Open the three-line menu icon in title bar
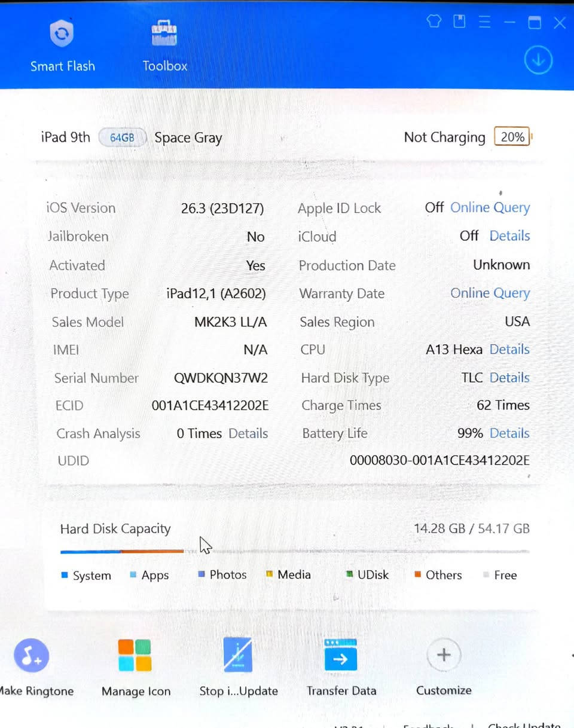 485,22
